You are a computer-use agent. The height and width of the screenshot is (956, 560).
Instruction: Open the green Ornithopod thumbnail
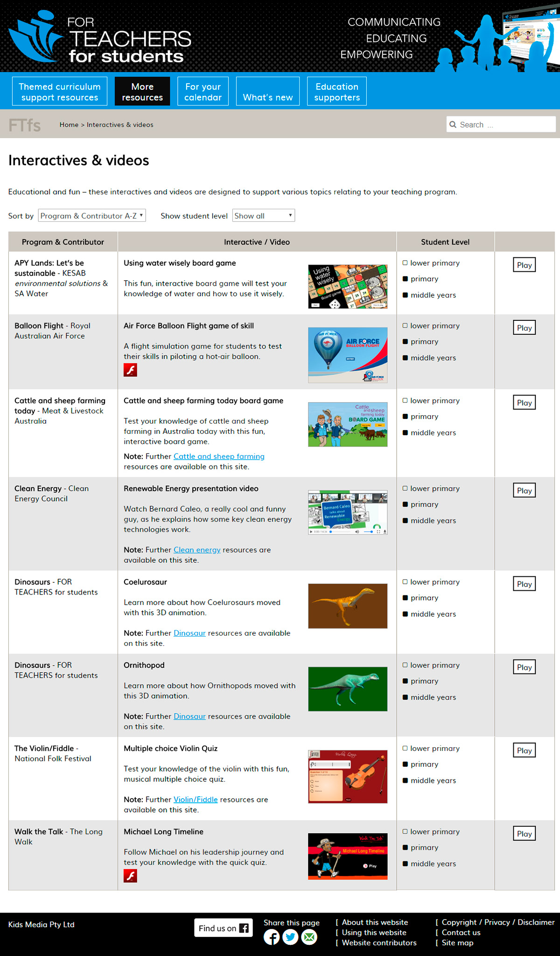point(348,689)
